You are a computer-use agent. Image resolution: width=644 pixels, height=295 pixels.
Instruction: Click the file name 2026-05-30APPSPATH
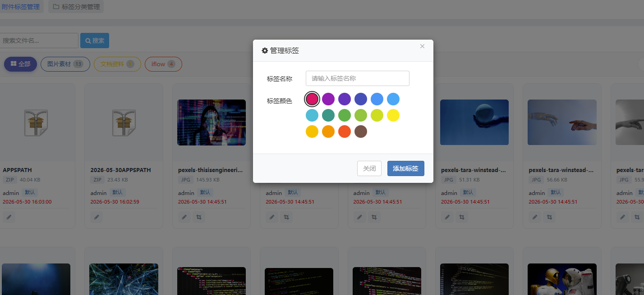(120, 170)
